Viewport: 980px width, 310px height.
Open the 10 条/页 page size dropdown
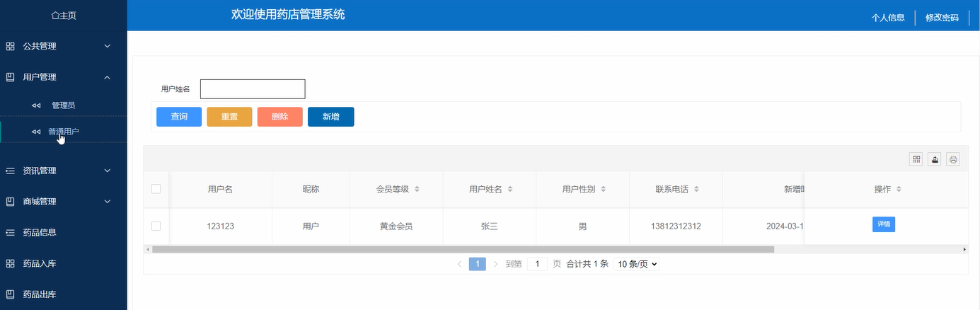[637, 264]
